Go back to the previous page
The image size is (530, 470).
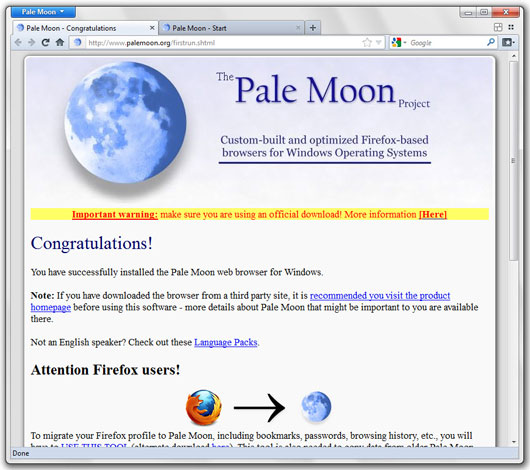[x=18, y=43]
